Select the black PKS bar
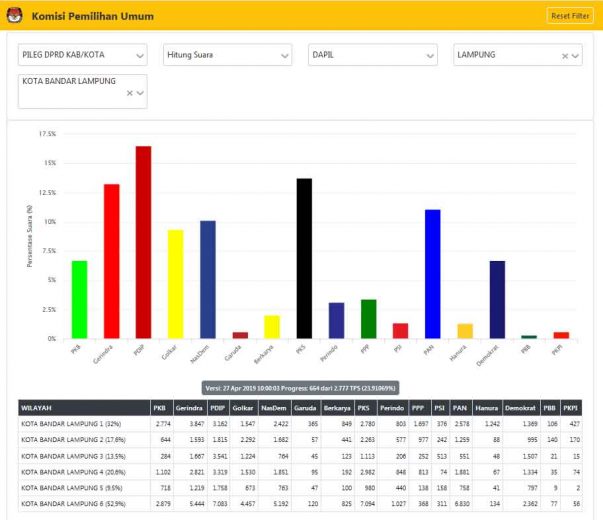This screenshot has width=603, height=520. 305,258
